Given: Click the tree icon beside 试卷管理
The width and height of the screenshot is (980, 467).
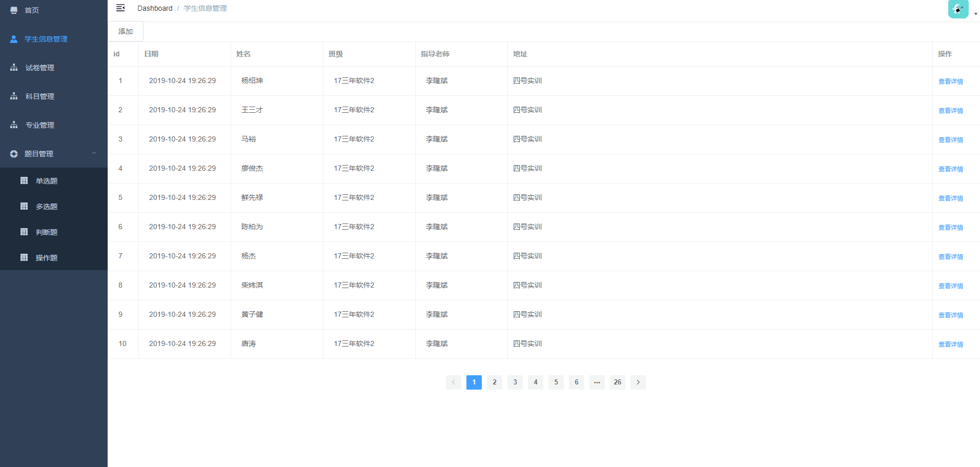Looking at the screenshot, I should [x=14, y=68].
